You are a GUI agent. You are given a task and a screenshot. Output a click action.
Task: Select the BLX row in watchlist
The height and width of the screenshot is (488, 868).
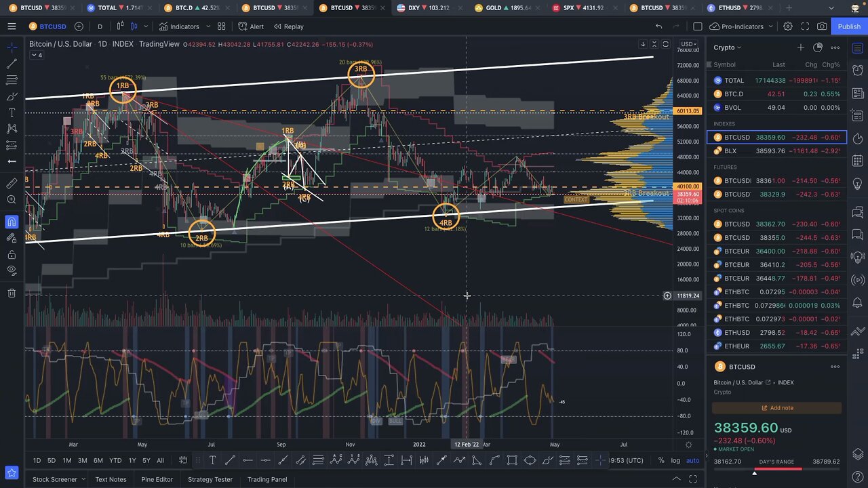[777, 150]
